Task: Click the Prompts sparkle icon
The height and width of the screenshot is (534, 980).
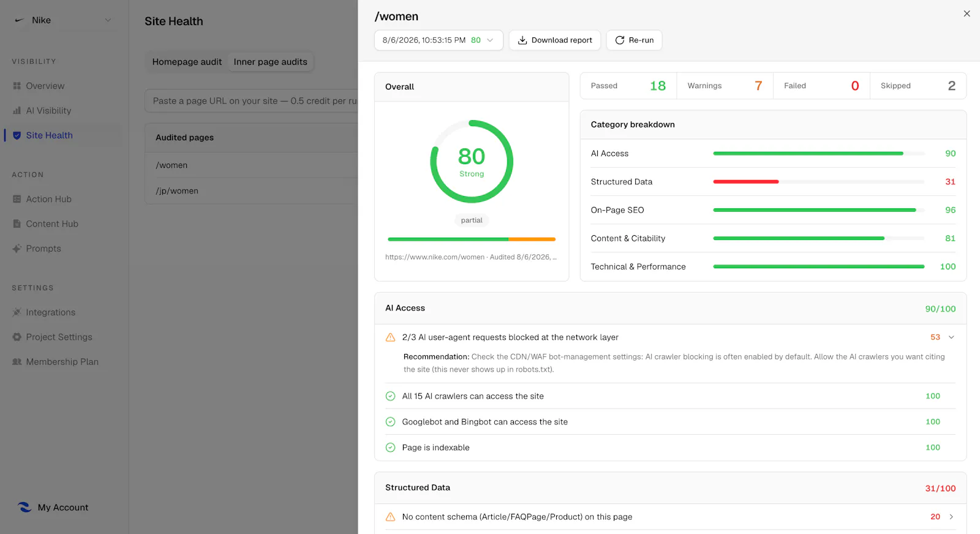Action: (17, 249)
